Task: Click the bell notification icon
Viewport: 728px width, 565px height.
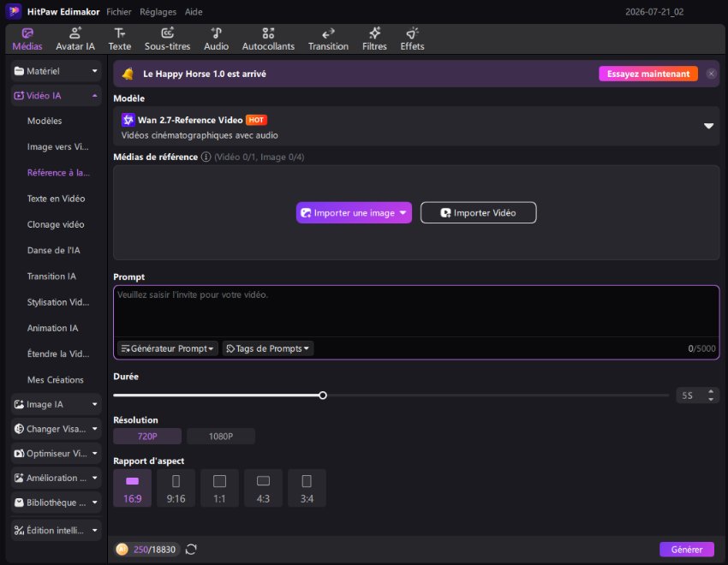Action: point(128,74)
